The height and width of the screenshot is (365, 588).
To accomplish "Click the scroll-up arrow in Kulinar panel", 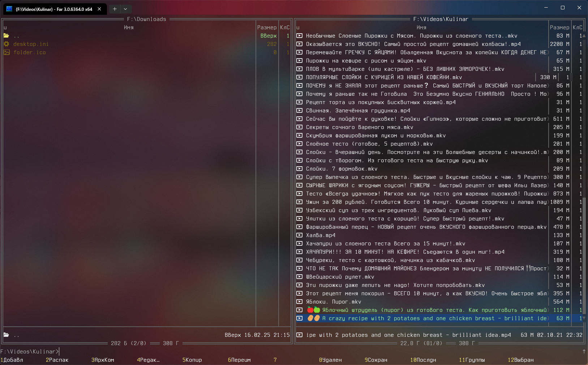I will click(584, 36).
